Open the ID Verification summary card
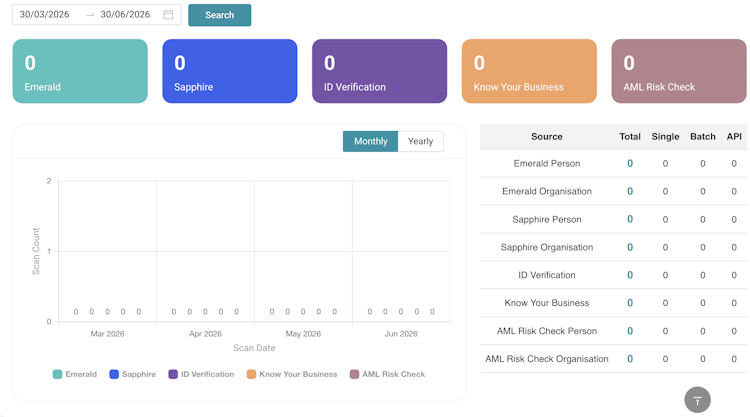750x417 pixels. 379,71
